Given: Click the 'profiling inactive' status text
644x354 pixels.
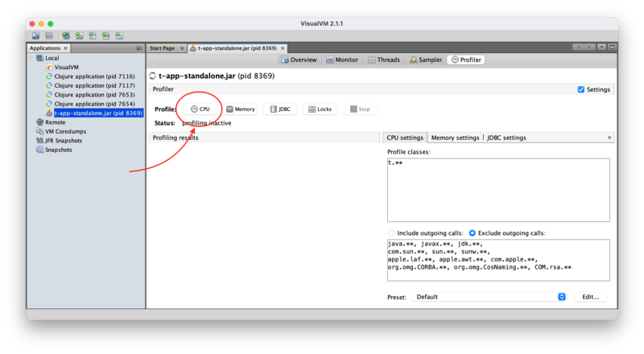Looking at the screenshot, I should (207, 123).
